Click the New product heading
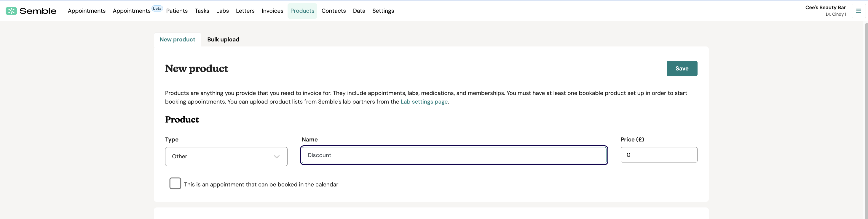 197,68
